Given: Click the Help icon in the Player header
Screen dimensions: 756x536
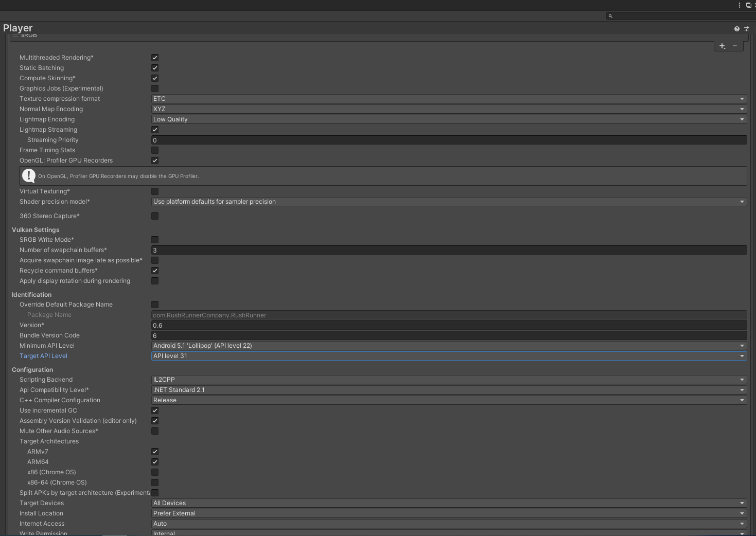Looking at the screenshot, I should pos(736,28).
